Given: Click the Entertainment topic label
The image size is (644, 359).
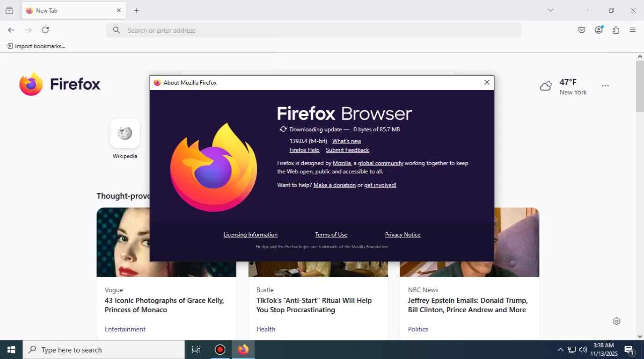Looking at the screenshot, I should tap(125, 329).
